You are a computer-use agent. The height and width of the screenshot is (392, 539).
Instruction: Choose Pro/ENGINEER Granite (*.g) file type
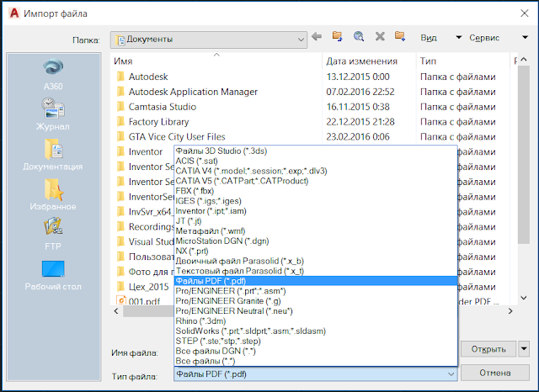(316, 301)
